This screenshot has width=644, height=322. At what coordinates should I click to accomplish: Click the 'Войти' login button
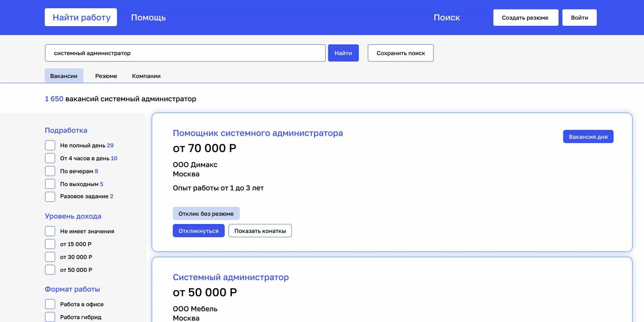pyautogui.click(x=580, y=18)
